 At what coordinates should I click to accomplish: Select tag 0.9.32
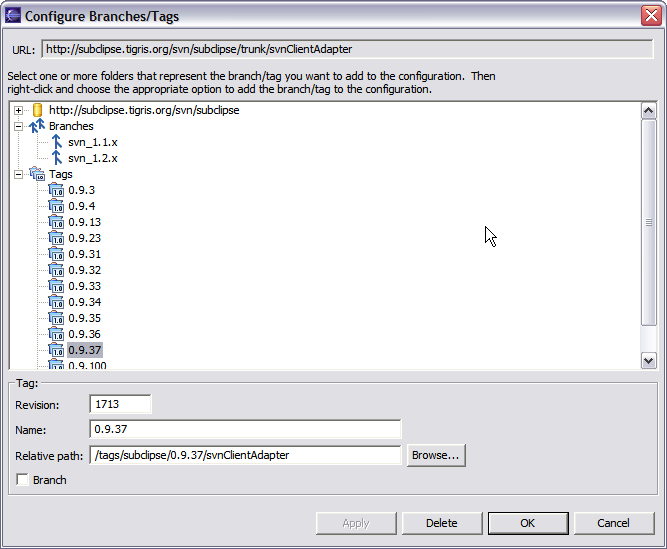[x=85, y=270]
